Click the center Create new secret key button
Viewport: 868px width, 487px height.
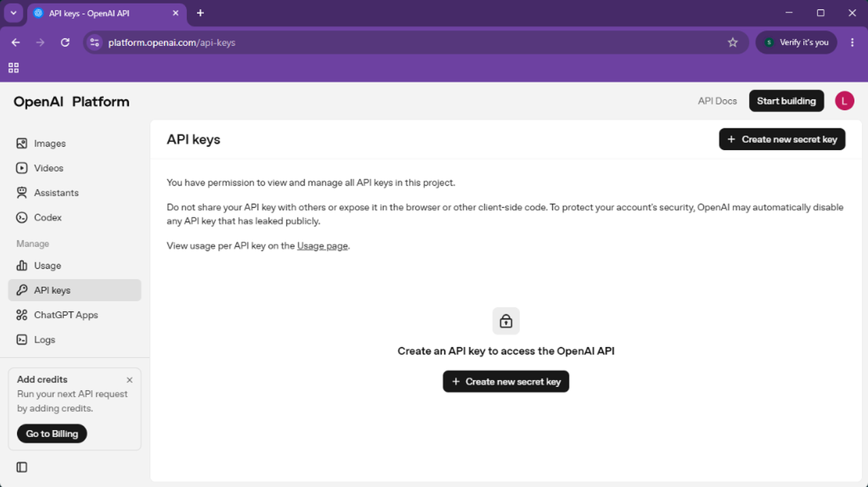point(506,382)
